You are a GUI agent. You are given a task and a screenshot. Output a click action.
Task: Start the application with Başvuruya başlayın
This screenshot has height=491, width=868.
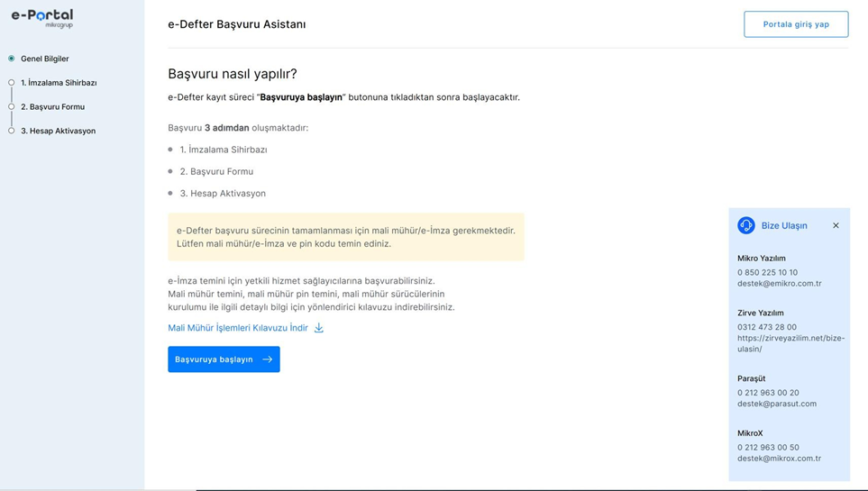pos(215,359)
